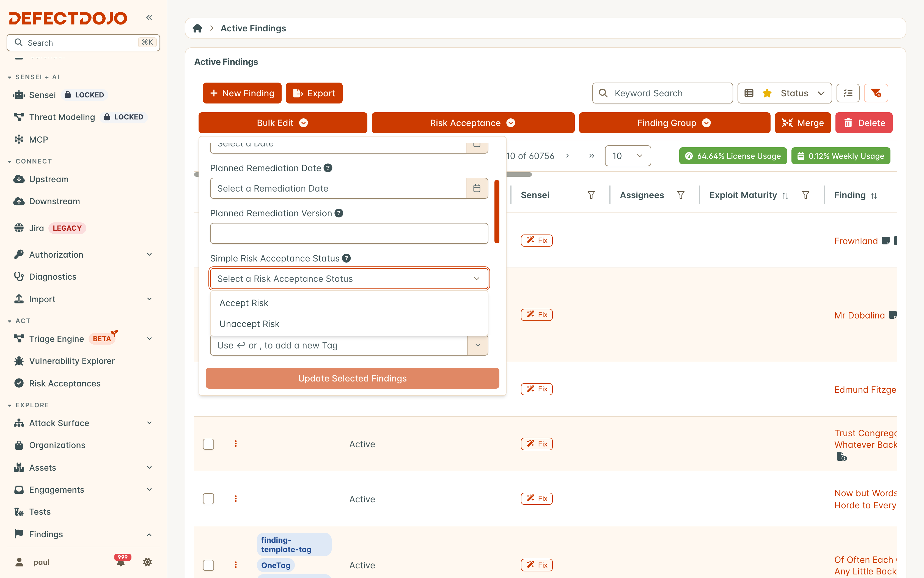Select checkbox for Of Often Each finding row
Viewport: 924px width, 578px height.
click(x=208, y=565)
